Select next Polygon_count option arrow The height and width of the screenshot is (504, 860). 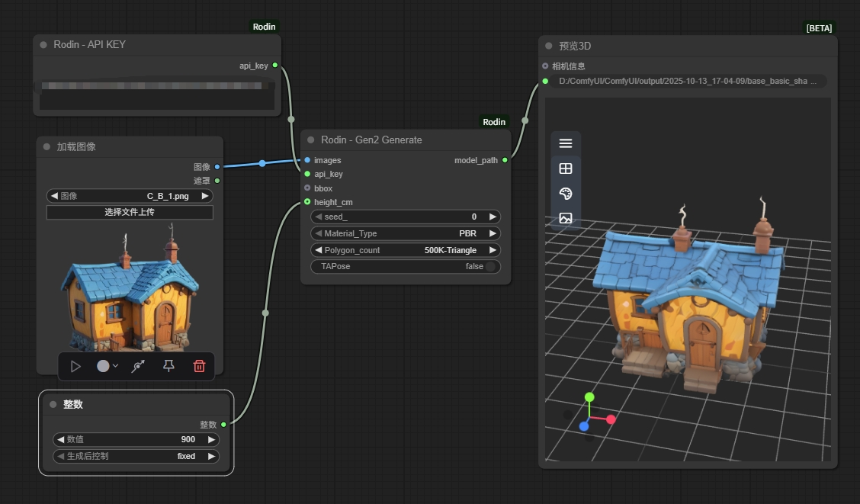point(493,250)
